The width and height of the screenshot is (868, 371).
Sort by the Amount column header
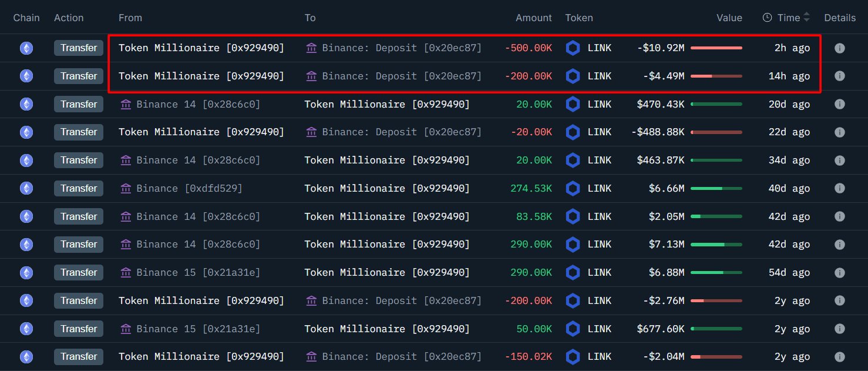533,18
